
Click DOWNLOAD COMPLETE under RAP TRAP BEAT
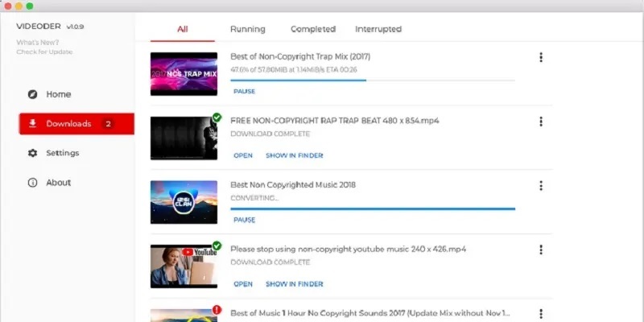pyautogui.click(x=270, y=134)
